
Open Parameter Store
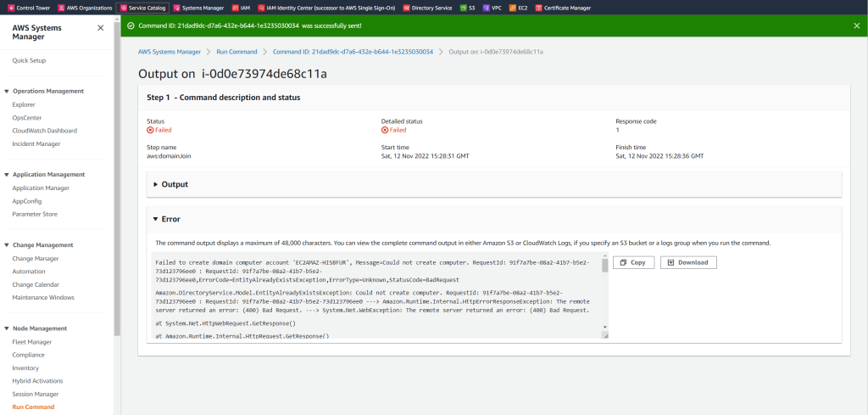35,214
